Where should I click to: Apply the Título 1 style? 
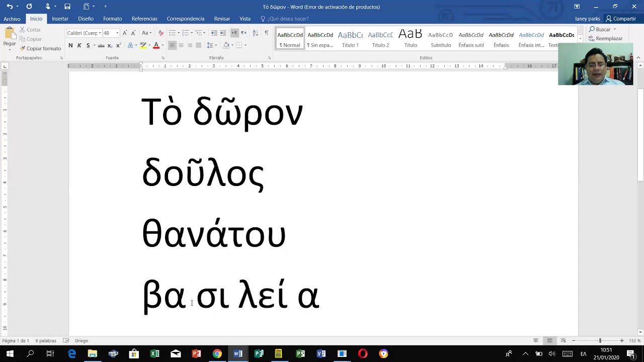coord(350,39)
